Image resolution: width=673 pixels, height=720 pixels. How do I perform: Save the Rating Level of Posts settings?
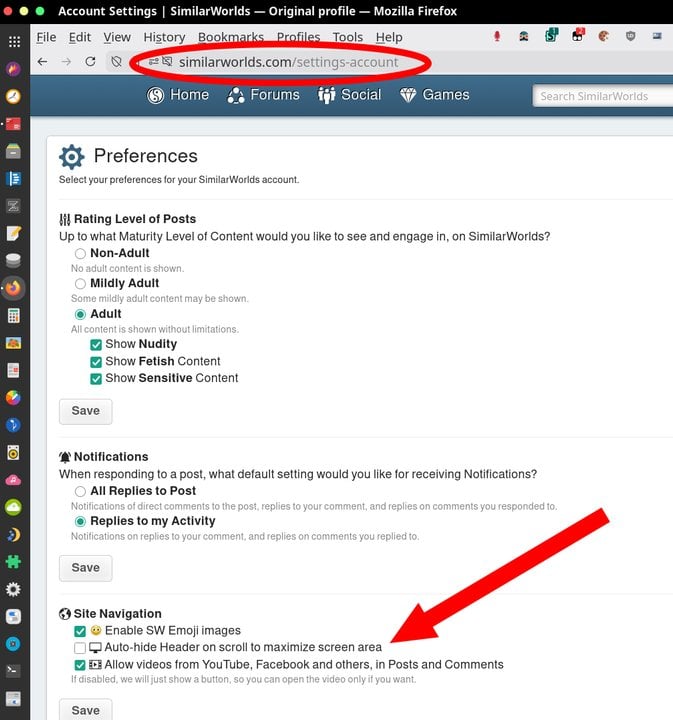click(x=86, y=411)
